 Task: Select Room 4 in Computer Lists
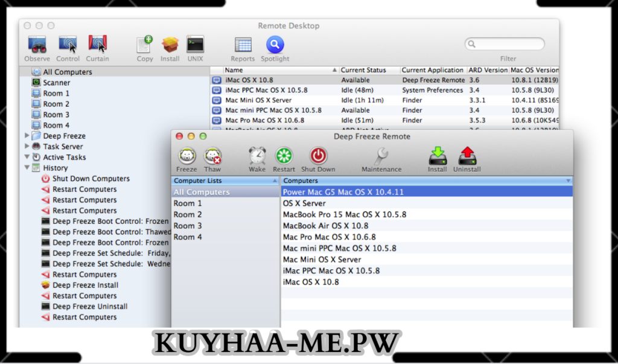point(226,237)
